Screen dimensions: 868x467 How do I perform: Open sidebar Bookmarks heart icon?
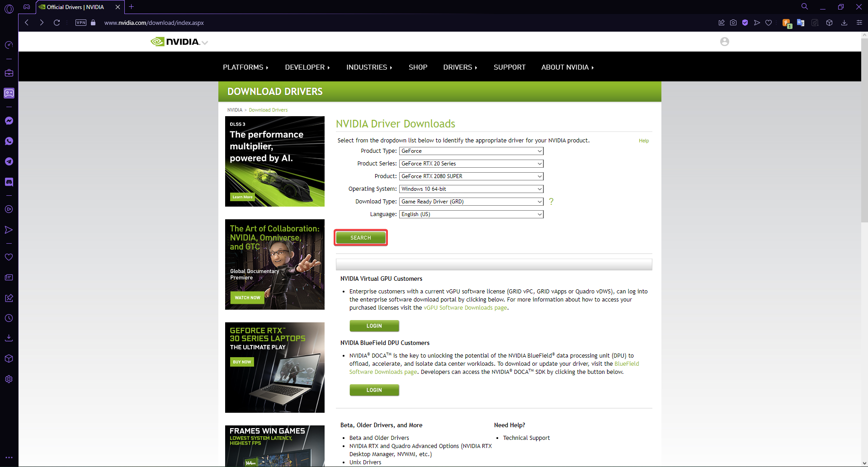click(9, 257)
